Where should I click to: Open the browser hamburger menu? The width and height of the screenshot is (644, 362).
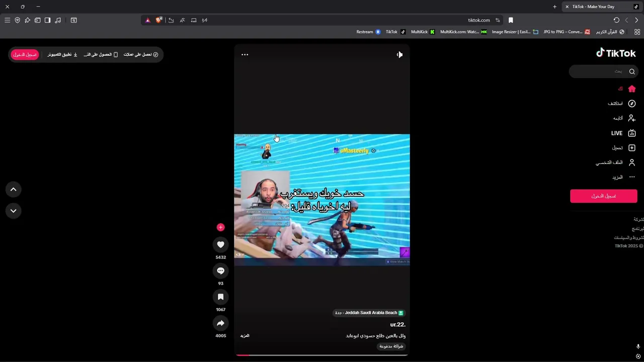(x=7, y=20)
